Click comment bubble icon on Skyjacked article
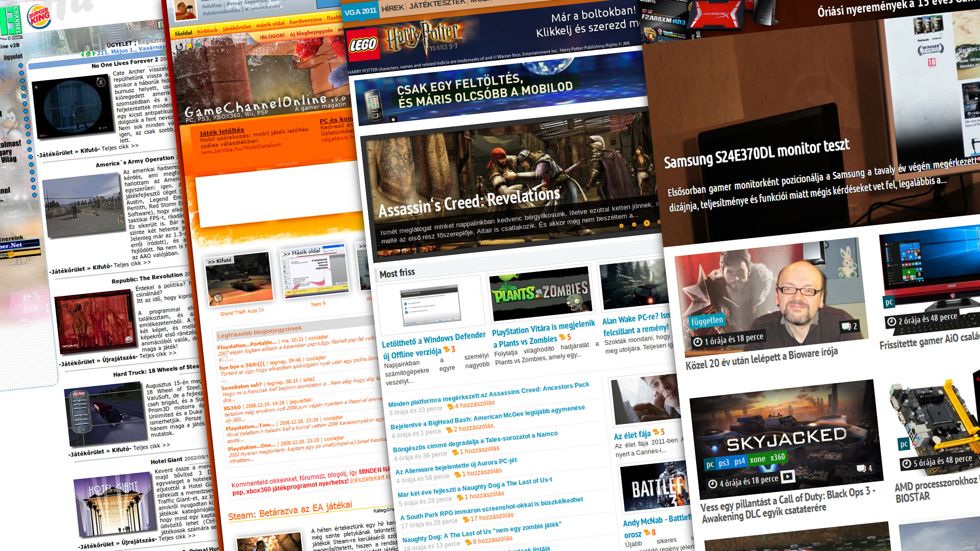Viewport: 980px width, 551px height. point(861,468)
